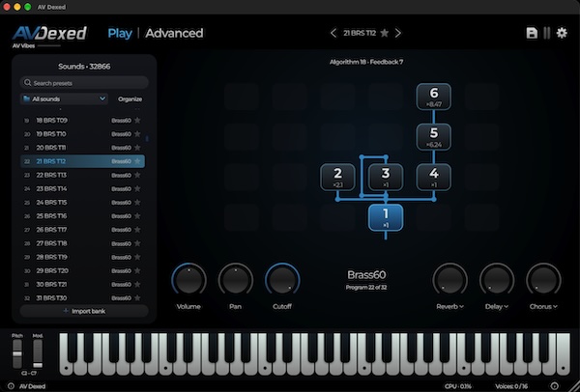
Task: Click the AV Vibes label under logo
Action: click(23, 45)
